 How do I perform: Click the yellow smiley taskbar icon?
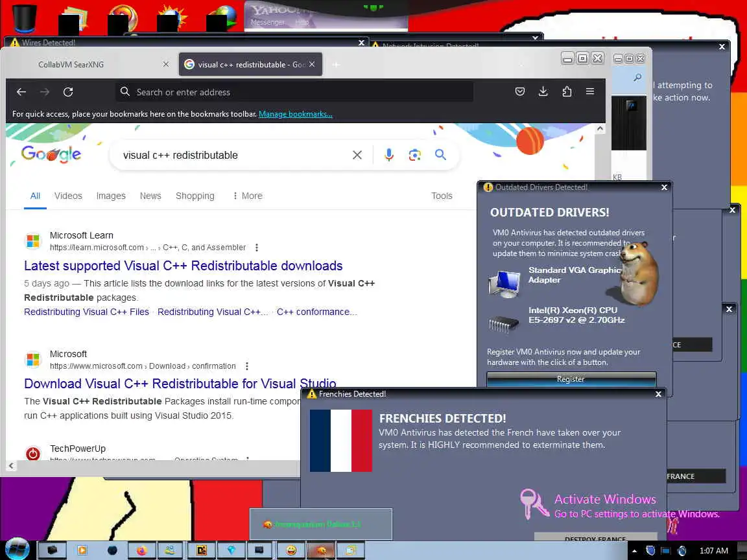click(x=291, y=550)
